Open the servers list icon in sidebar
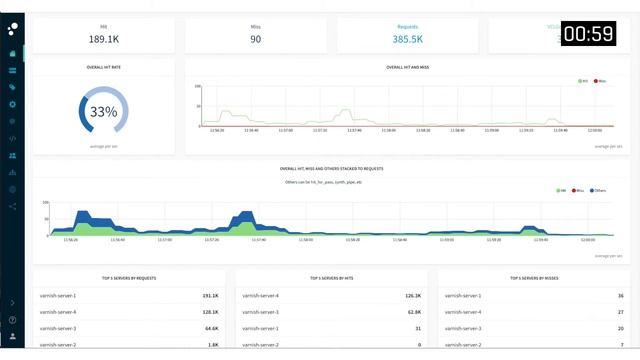 click(13, 71)
